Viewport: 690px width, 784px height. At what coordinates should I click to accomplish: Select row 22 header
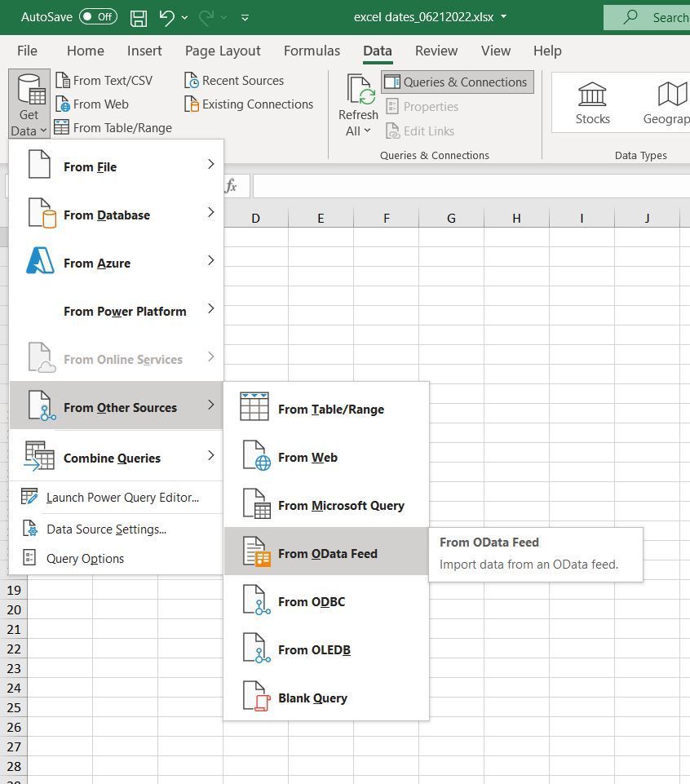click(14, 649)
